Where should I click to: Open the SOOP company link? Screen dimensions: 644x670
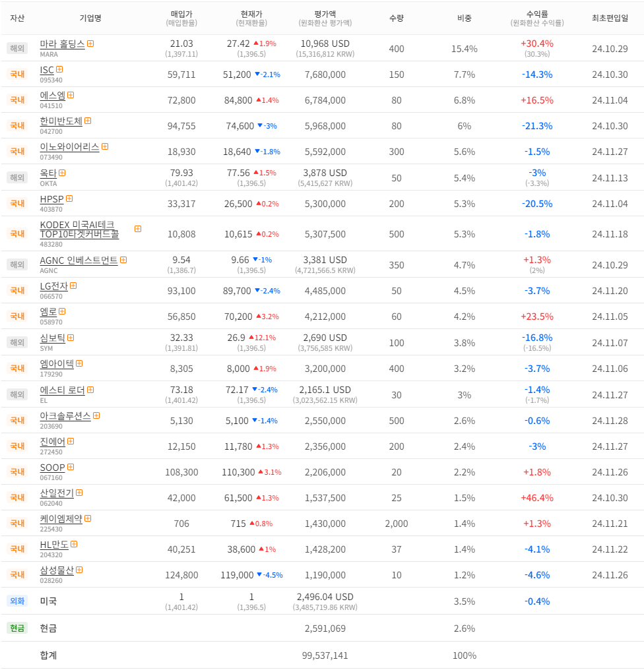point(53,468)
